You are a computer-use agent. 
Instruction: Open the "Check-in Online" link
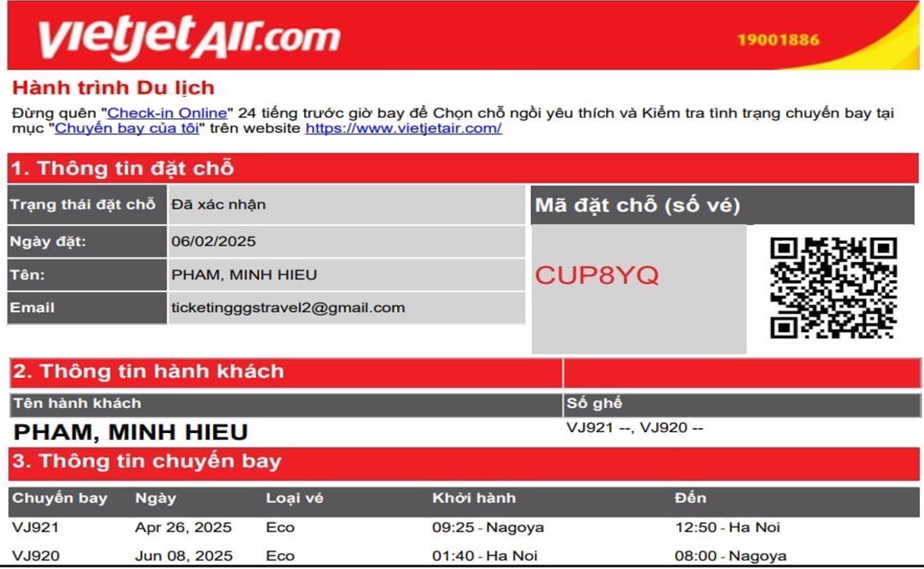[x=167, y=113]
